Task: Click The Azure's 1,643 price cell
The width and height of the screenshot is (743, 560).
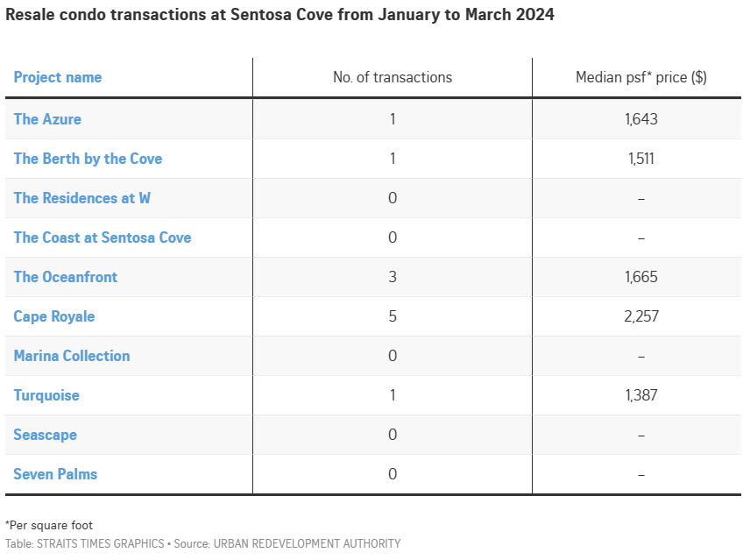Action: (640, 119)
